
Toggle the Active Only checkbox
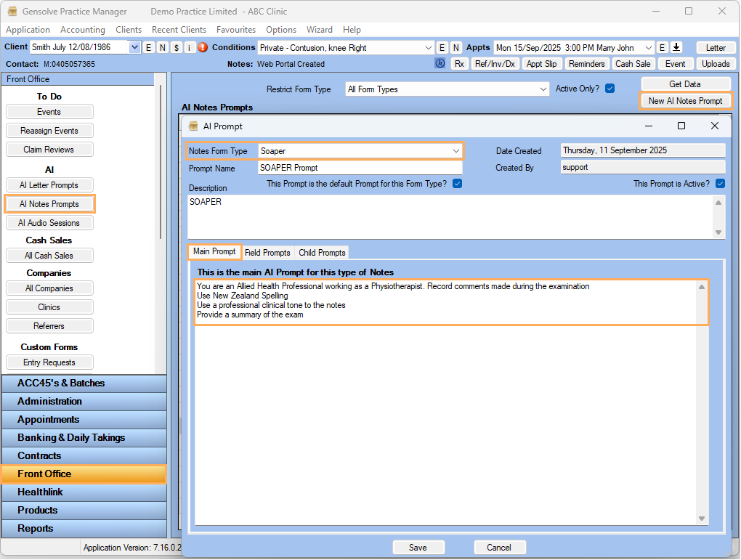[x=610, y=89]
